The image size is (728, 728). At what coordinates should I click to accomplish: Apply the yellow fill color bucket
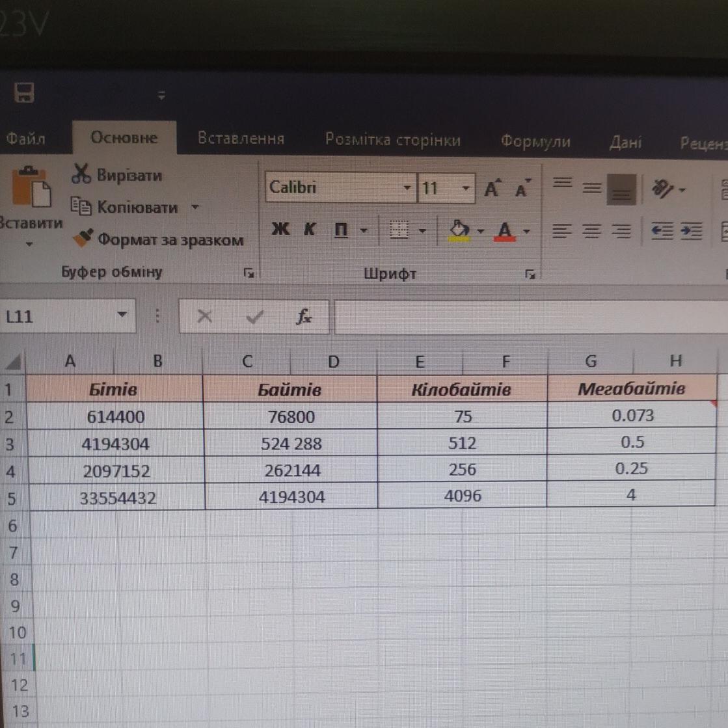tap(459, 230)
